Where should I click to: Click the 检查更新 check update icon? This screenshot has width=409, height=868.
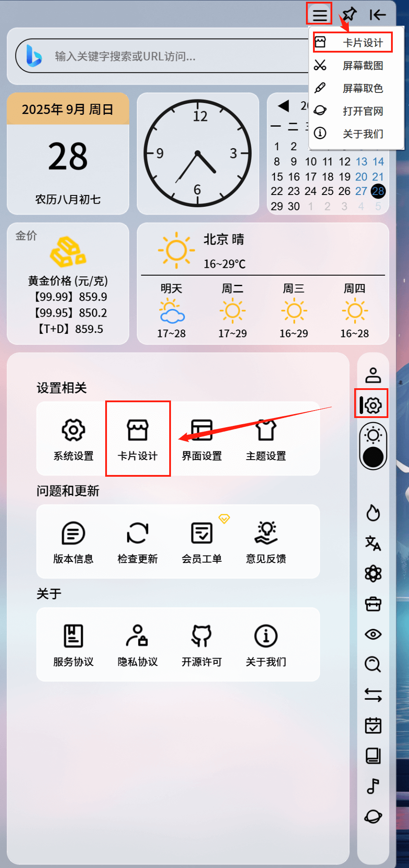[138, 533]
